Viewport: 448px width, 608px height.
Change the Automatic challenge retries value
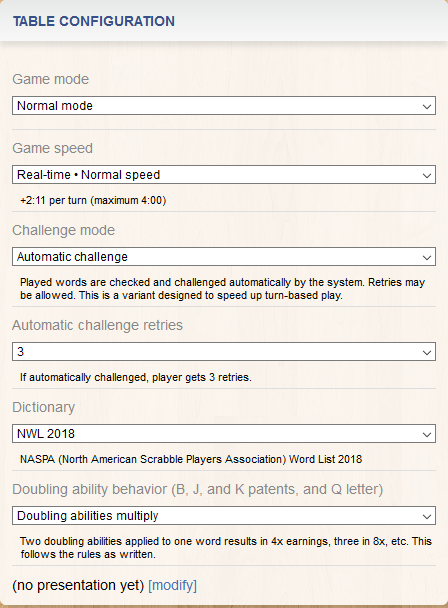point(224,352)
